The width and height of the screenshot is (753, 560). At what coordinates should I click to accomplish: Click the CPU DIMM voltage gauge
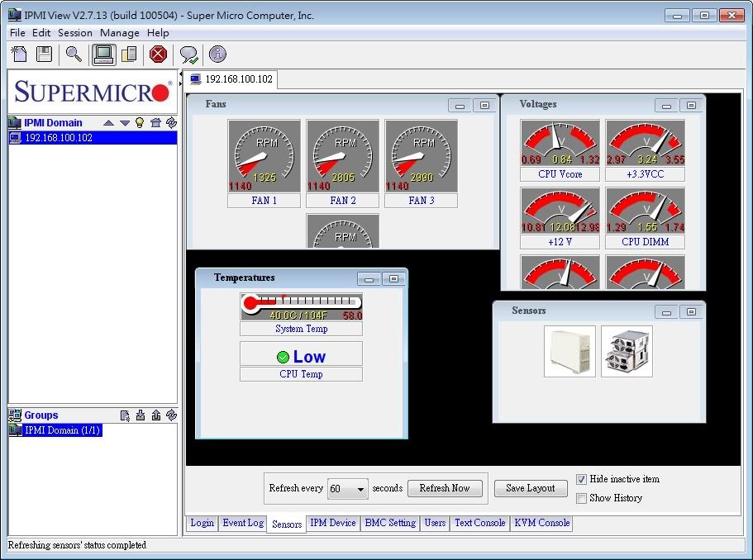646,210
